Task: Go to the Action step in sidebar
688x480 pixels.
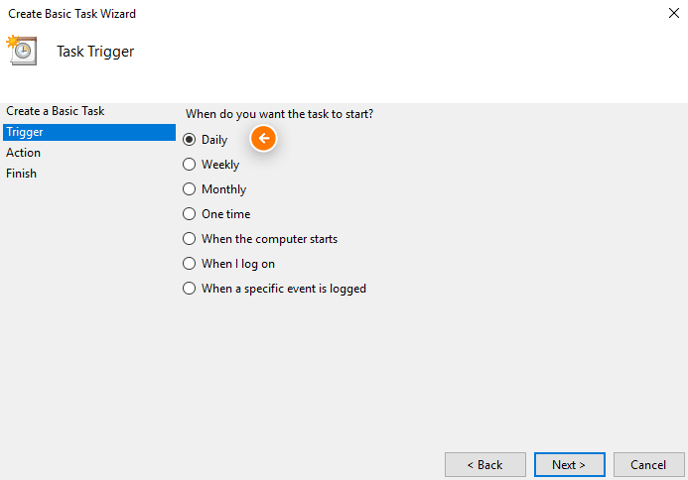Action: coord(23,153)
